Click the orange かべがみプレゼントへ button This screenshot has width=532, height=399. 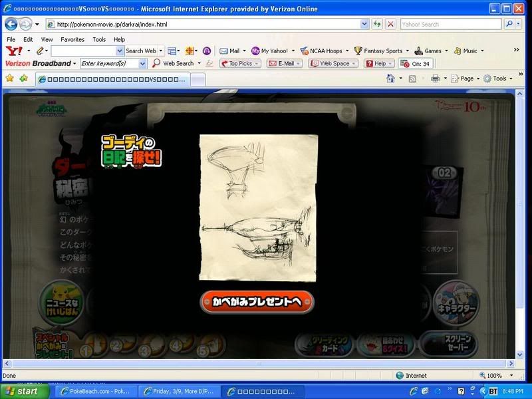coord(257,302)
